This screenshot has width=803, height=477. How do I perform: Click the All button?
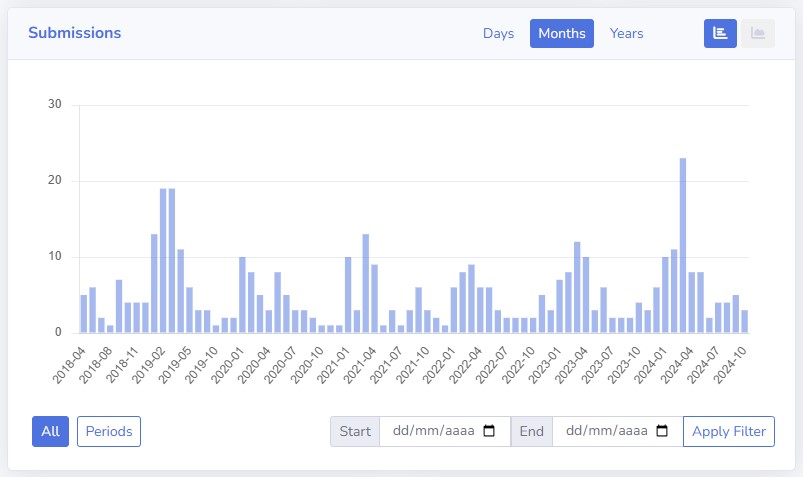point(50,431)
